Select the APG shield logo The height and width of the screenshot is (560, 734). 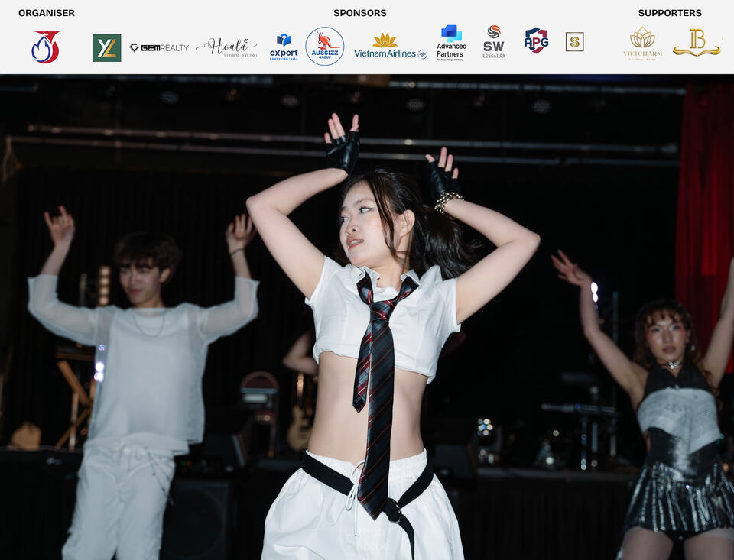[536, 40]
